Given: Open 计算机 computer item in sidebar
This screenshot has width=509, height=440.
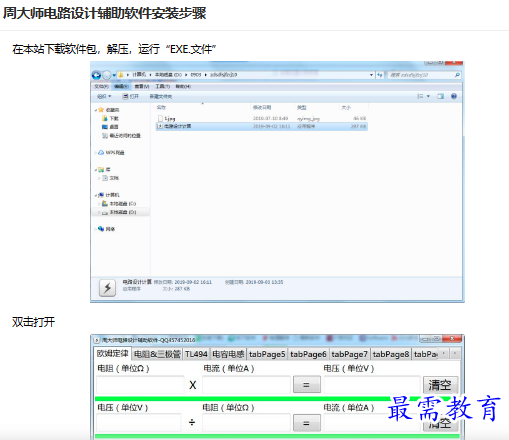Looking at the screenshot, I should (109, 195).
